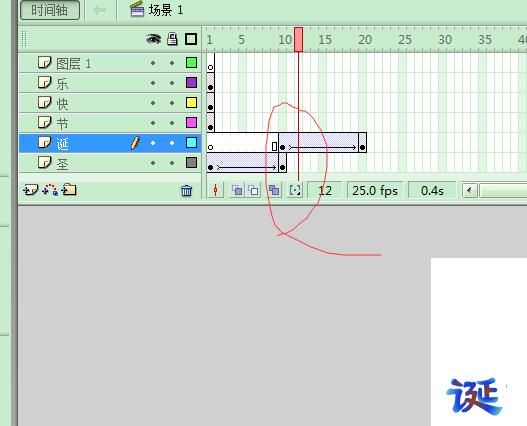This screenshot has height=426, width=527.
Task: Toggle visibility of all layers eye icon
Action: tap(153, 39)
